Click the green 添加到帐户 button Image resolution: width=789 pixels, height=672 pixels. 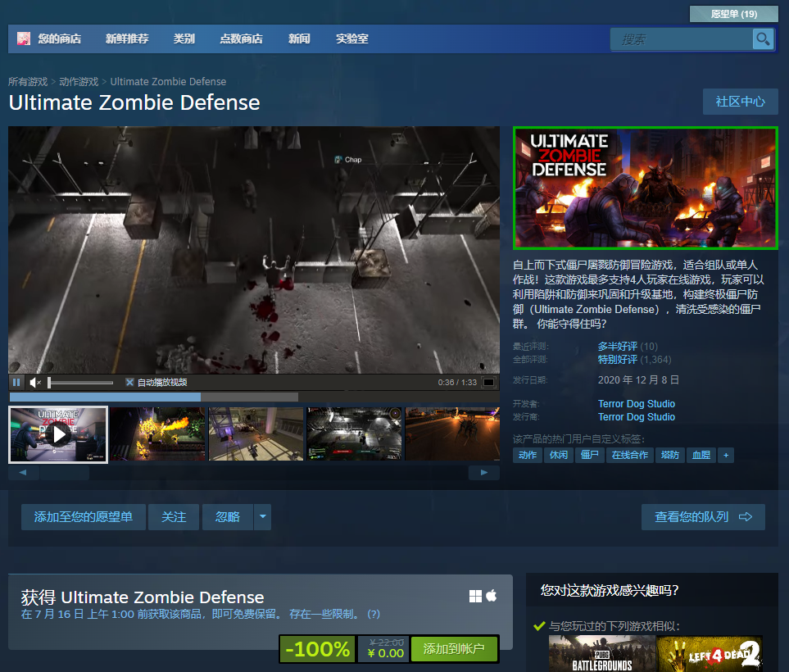tap(455, 649)
